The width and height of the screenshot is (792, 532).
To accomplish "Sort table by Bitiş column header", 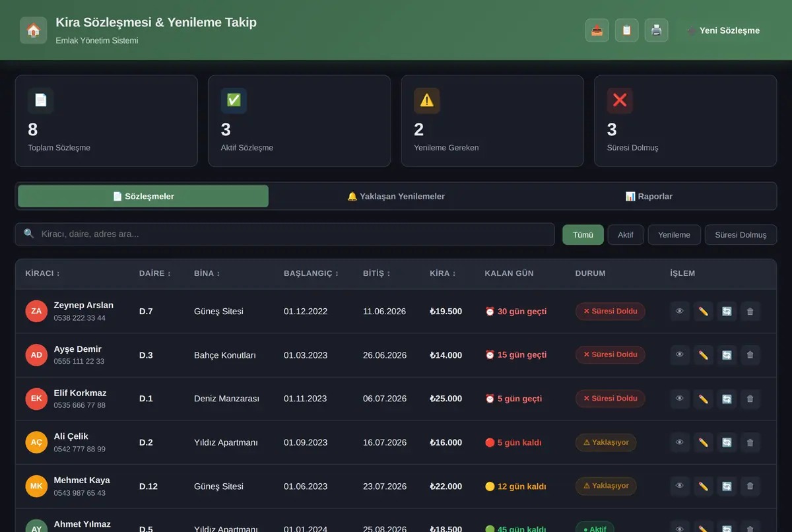I will tap(377, 273).
